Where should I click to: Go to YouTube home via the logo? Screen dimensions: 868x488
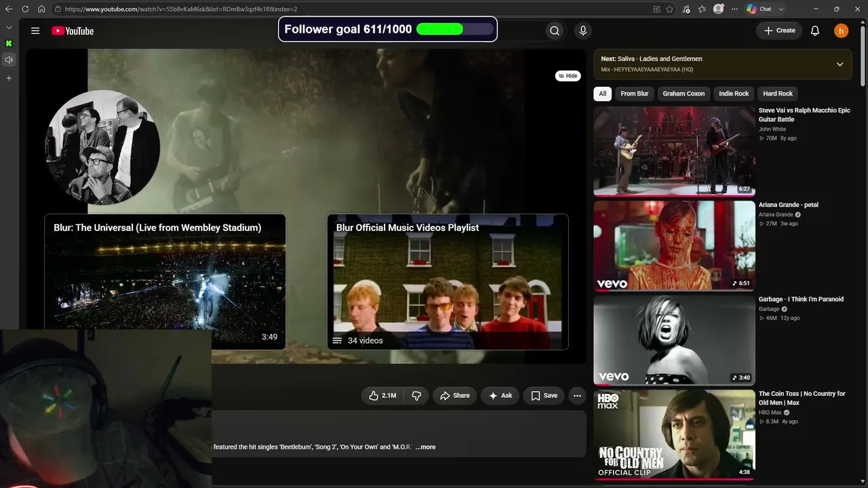pos(73,30)
